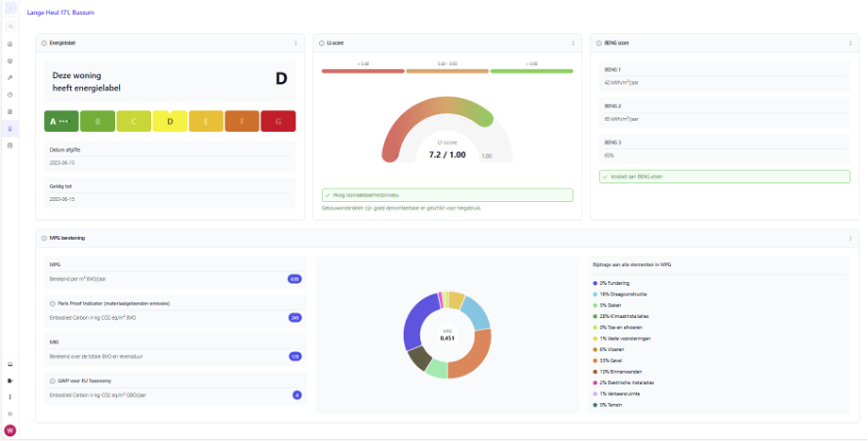Click the Gevel entry in the MPG legend
The image size is (868, 441).
(x=610, y=361)
